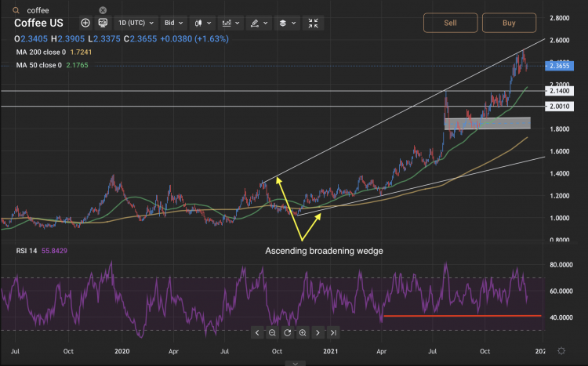Image resolution: width=588 pixels, height=366 pixels.
Task: Click the reset chart refresh button
Action: (288, 332)
